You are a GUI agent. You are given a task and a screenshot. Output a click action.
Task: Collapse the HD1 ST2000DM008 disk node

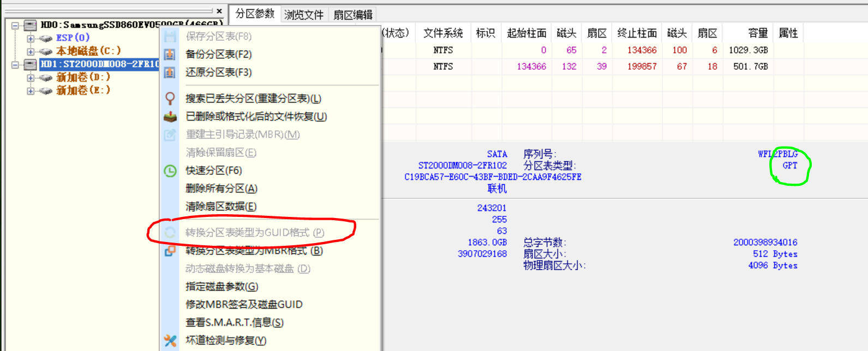click(x=15, y=64)
